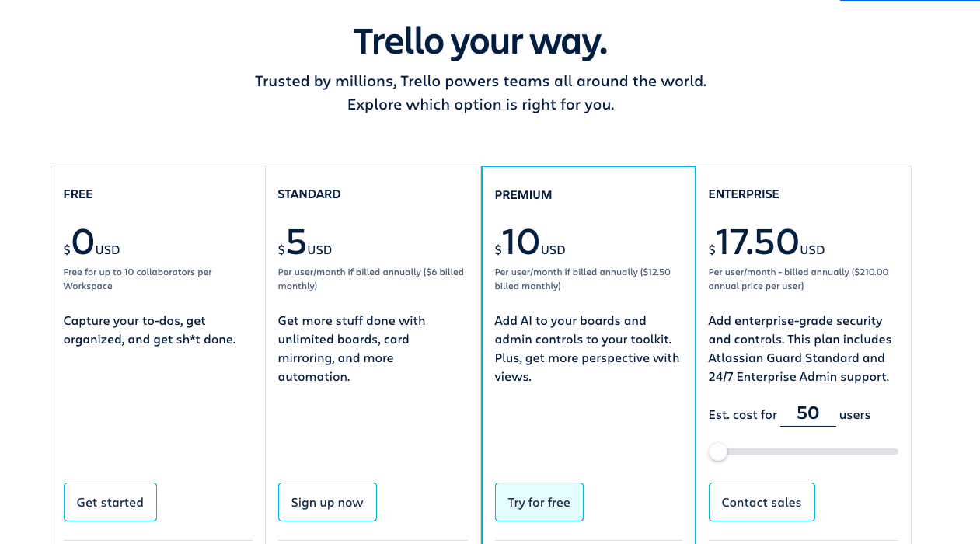Click Contact sales for the Enterprise plan

pos(762,501)
